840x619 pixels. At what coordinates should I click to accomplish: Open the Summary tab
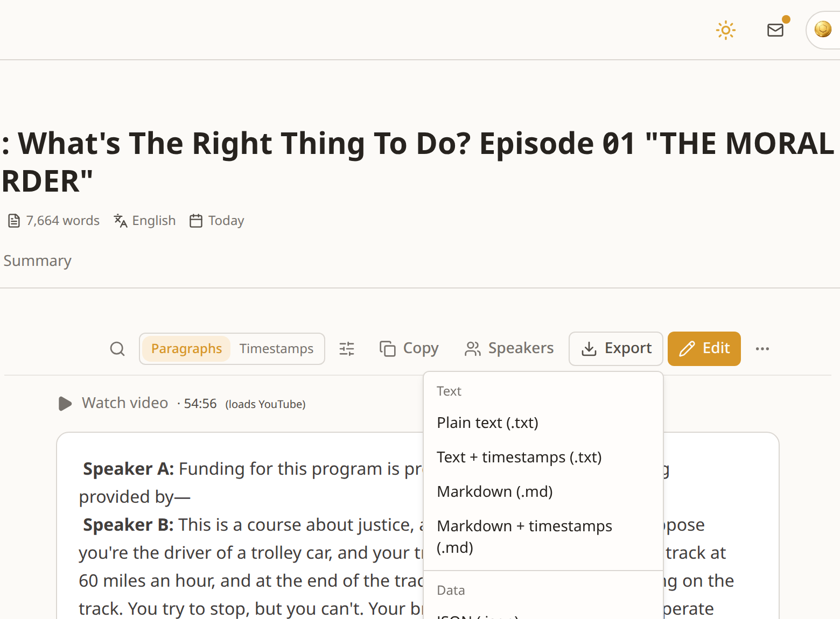37,261
